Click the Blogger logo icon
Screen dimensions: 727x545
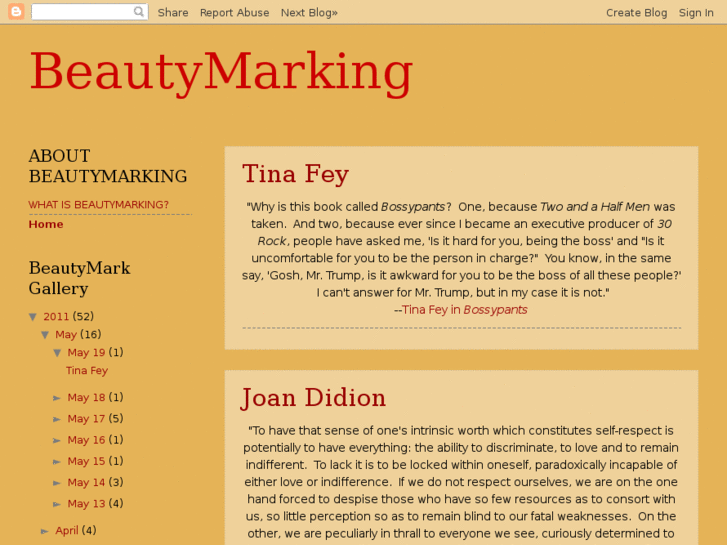point(16,12)
